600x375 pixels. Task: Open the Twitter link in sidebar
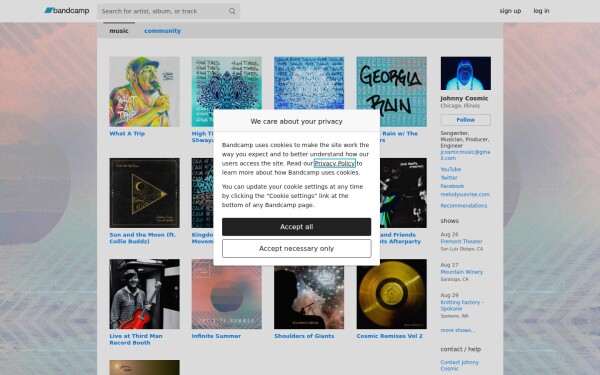pyautogui.click(x=449, y=178)
